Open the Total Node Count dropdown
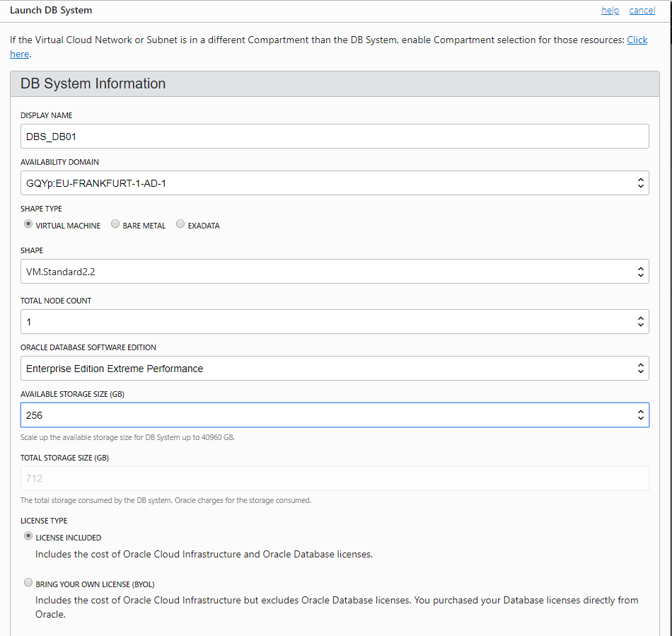This screenshot has width=672, height=636. (x=335, y=321)
